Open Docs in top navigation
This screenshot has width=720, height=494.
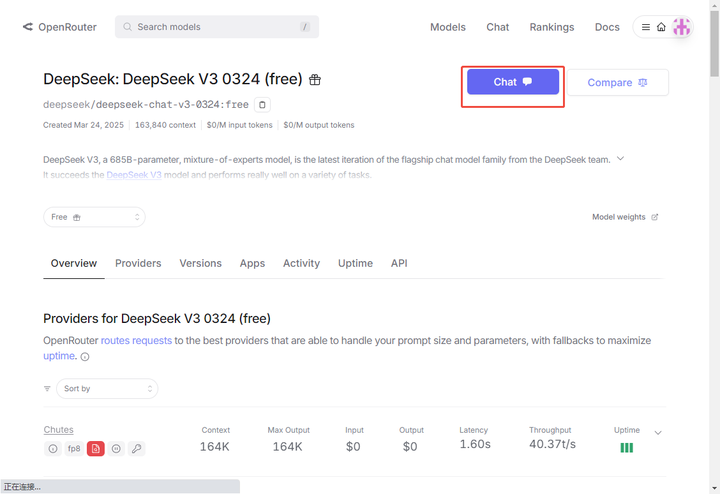607,27
